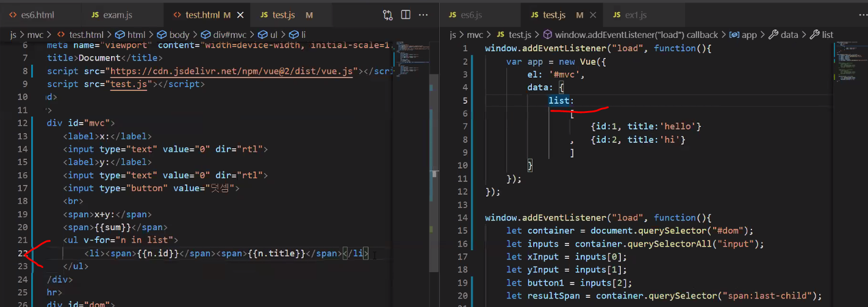Click the ul v-for="n in list" line
Screen dimensions: 868x307
coord(121,240)
